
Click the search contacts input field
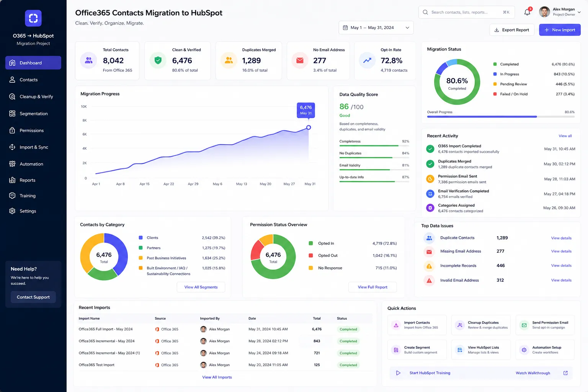tap(466, 12)
